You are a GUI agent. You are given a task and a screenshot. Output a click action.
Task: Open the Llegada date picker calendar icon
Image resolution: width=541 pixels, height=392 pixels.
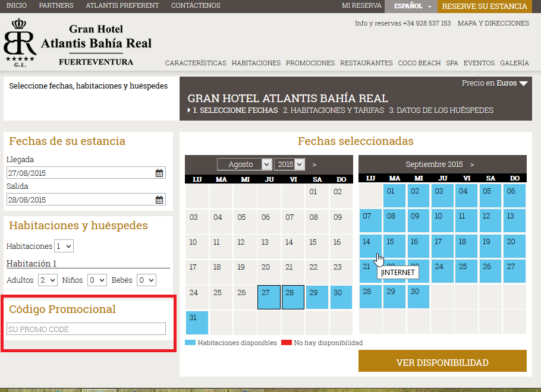coord(159,173)
